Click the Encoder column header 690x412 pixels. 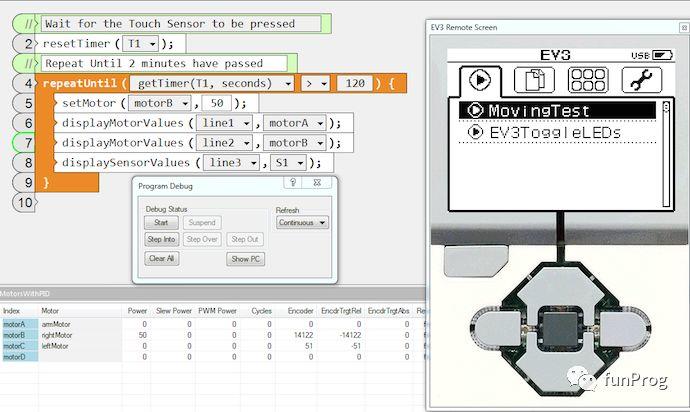301,311
